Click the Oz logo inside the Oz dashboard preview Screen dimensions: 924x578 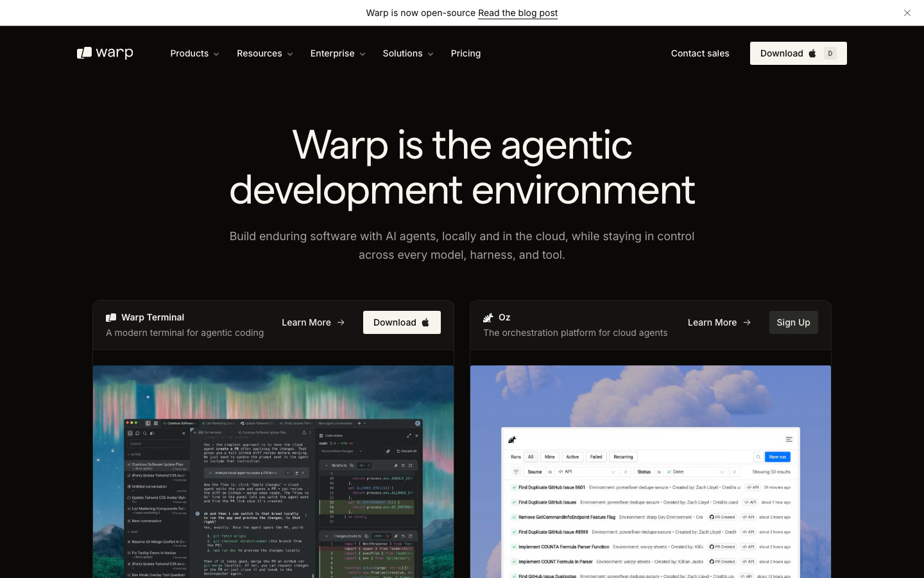click(512, 440)
